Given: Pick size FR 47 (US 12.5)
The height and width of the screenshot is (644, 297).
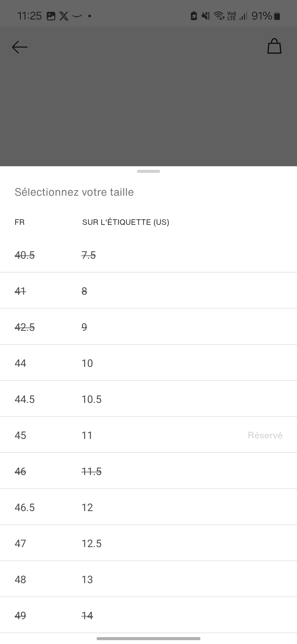Looking at the screenshot, I should point(148,543).
